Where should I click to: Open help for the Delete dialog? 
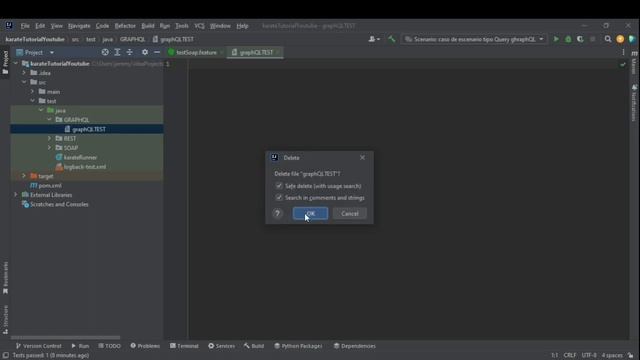point(277,213)
